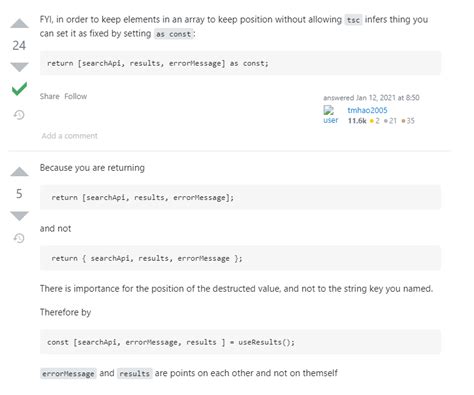Click the green accepted answer checkmark
Screen dimensions: 474x395
19,89
